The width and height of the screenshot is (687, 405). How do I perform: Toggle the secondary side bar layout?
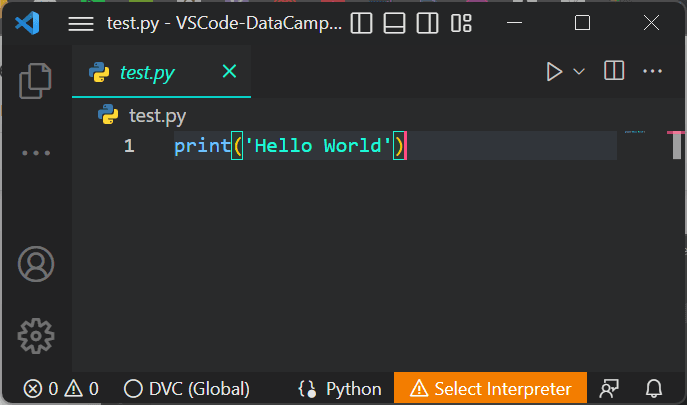pyautogui.click(x=427, y=24)
